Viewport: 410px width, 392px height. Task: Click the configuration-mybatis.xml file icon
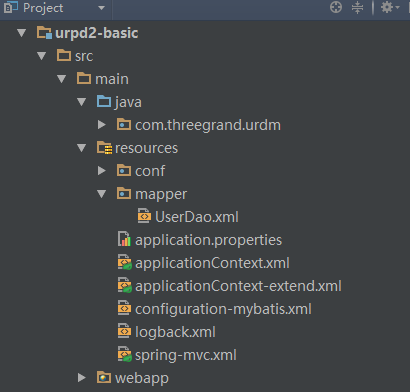tap(124, 308)
